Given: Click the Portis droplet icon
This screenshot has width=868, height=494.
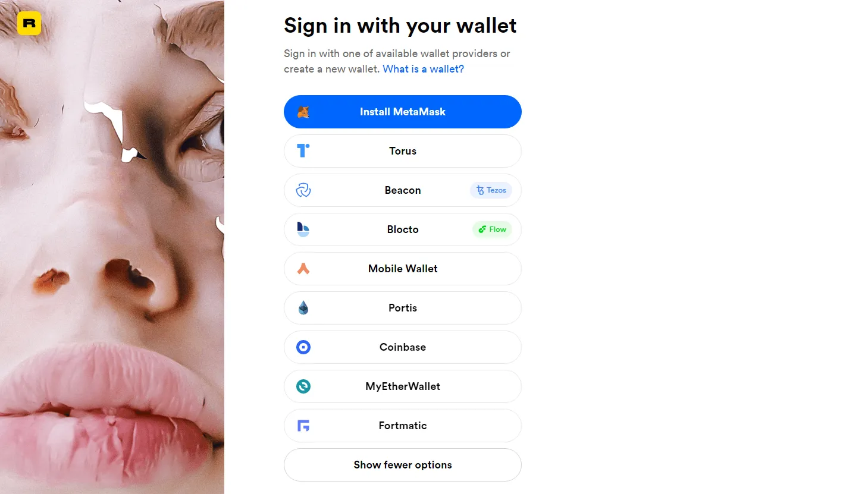Looking at the screenshot, I should click(x=303, y=308).
